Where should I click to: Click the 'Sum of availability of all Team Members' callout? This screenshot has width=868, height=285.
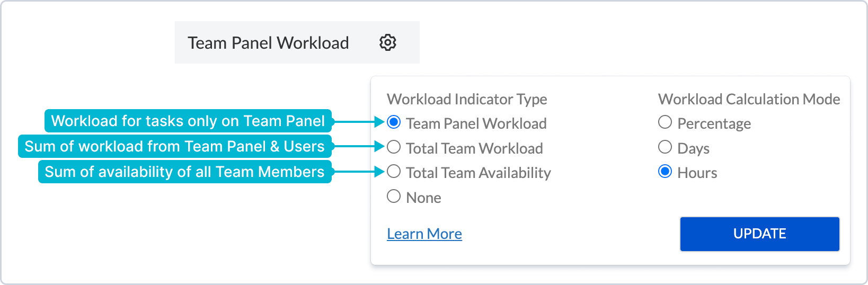[x=184, y=172]
